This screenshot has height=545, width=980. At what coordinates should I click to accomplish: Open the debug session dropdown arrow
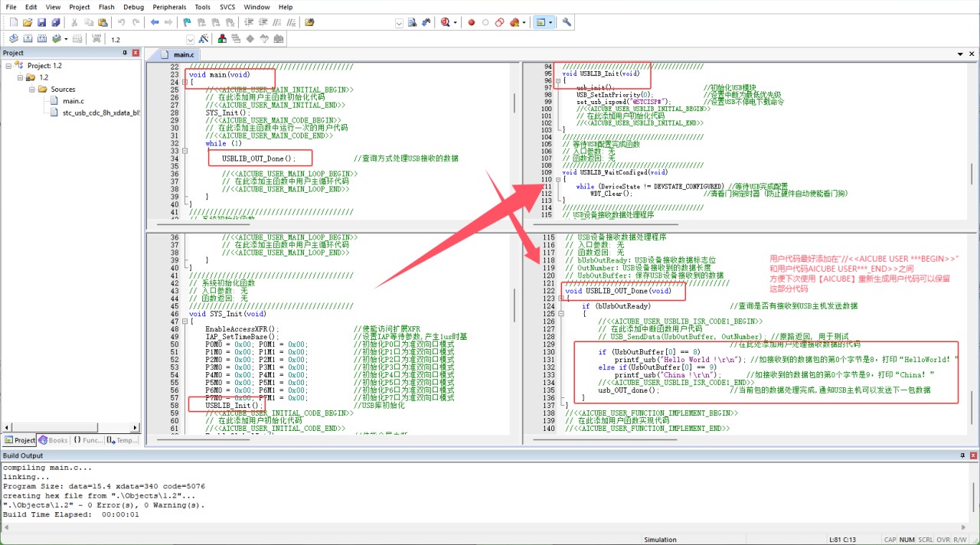[x=455, y=23]
